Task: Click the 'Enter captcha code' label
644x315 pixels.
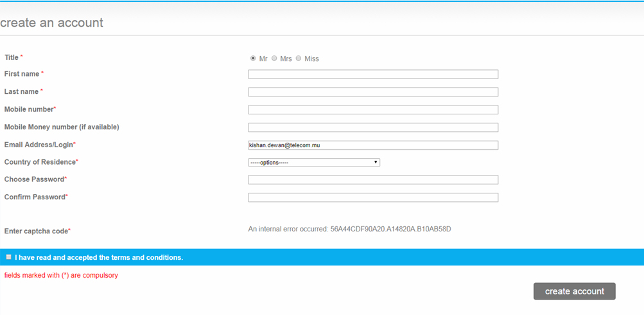Action: click(37, 231)
